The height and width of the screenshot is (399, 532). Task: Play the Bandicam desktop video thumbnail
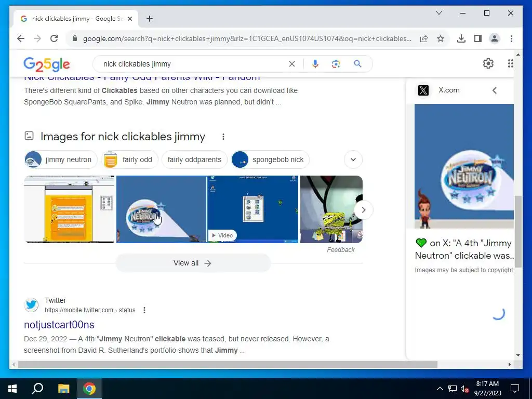253,209
